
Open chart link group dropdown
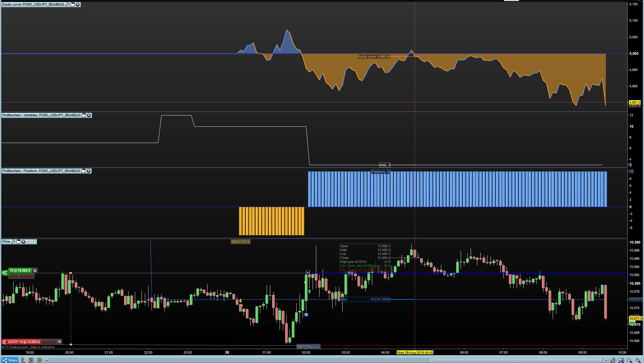[x=23, y=360]
